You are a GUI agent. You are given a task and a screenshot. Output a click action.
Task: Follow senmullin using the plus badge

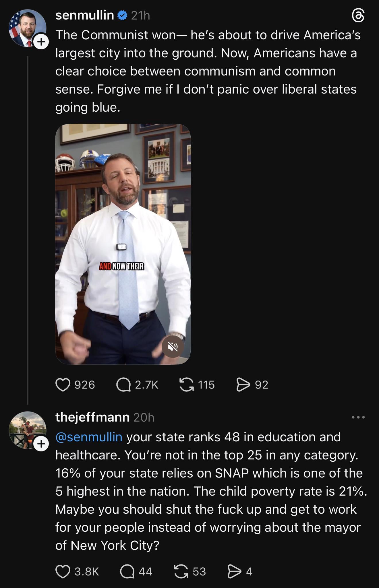tap(41, 42)
